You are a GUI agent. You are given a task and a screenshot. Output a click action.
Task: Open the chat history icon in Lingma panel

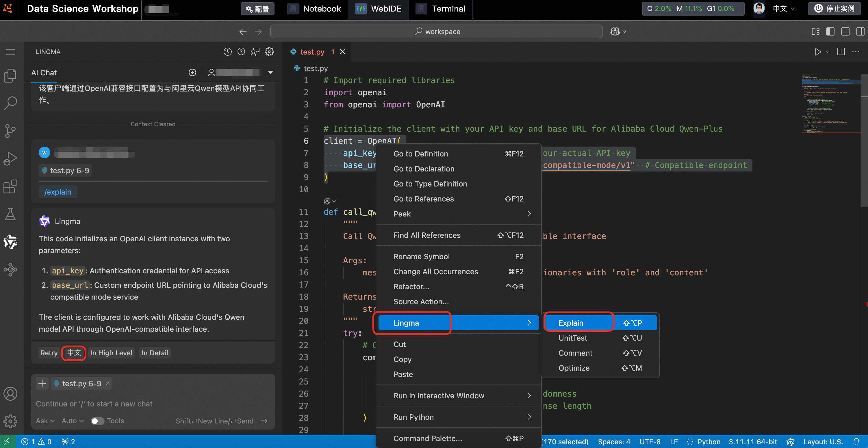(227, 51)
